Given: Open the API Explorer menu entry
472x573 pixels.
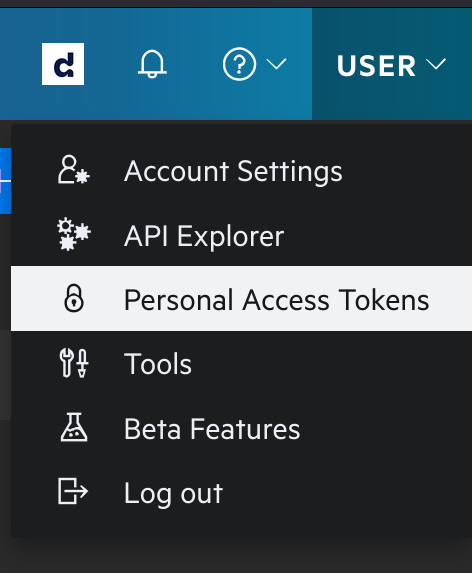Looking at the screenshot, I should [204, 236].
